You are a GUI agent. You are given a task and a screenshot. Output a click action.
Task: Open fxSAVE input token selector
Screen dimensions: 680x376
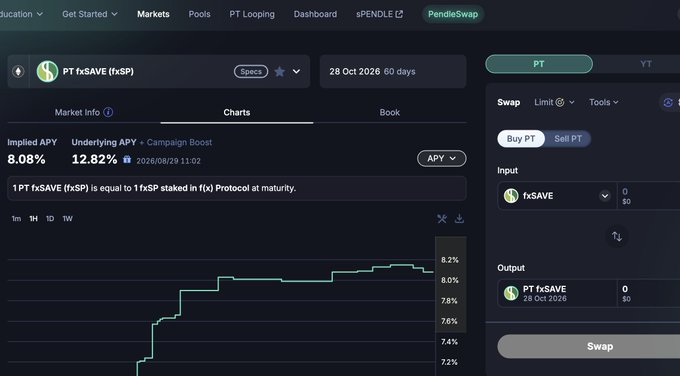(605, 196)
